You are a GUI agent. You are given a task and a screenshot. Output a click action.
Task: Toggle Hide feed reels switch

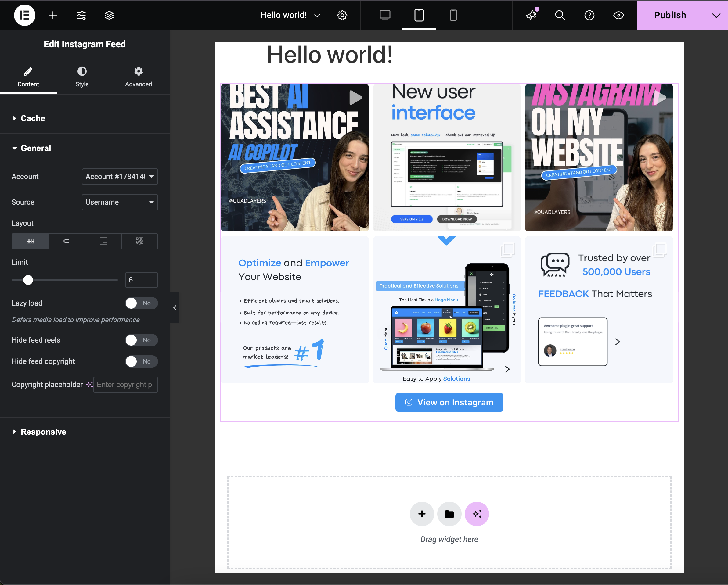point(142,340)
